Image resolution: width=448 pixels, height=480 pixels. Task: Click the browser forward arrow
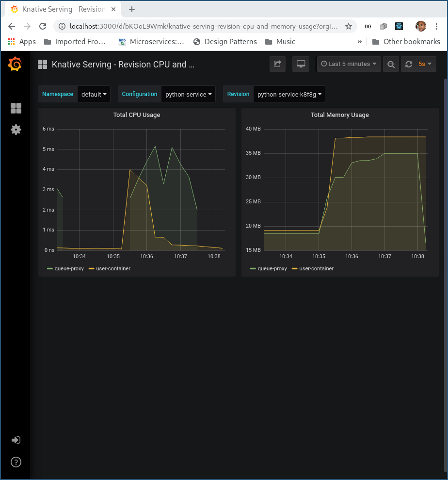coord(27,26)
